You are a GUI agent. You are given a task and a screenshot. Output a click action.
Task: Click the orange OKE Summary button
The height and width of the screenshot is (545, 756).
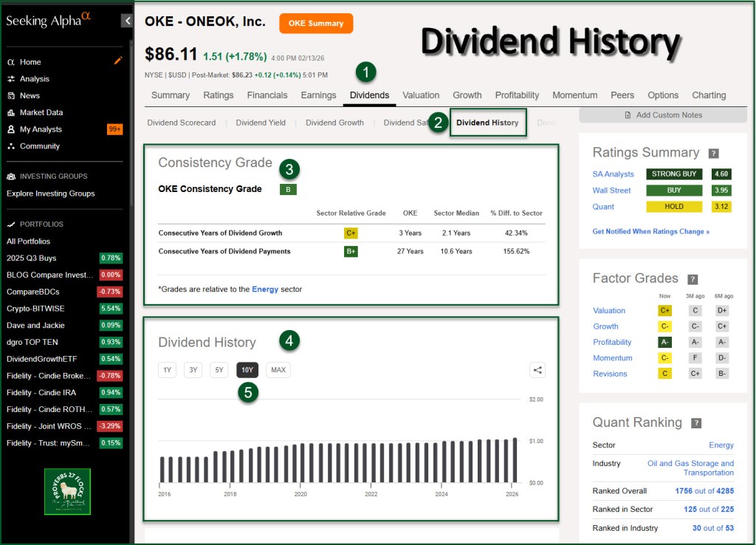(x=316, y=24)
